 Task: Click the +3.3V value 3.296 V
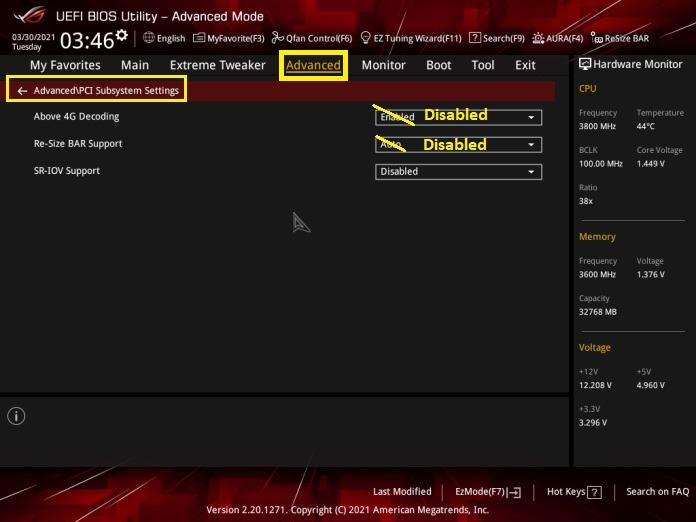[x=593, y=423]
